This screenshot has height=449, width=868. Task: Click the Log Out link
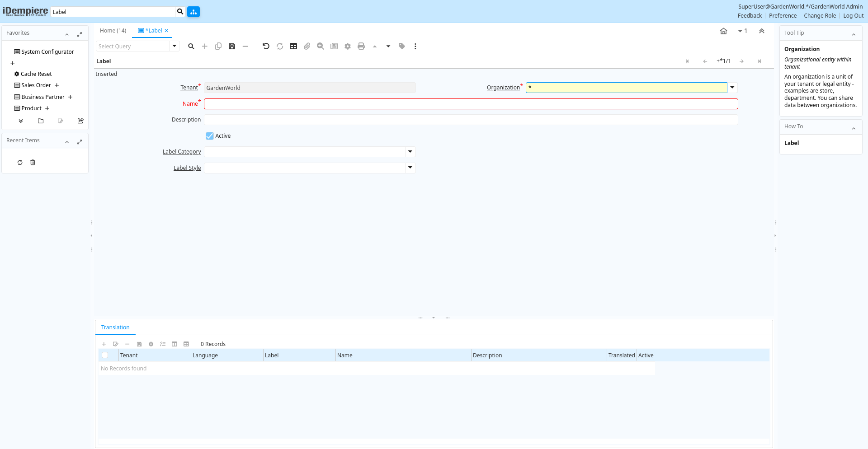click(853, 16)
